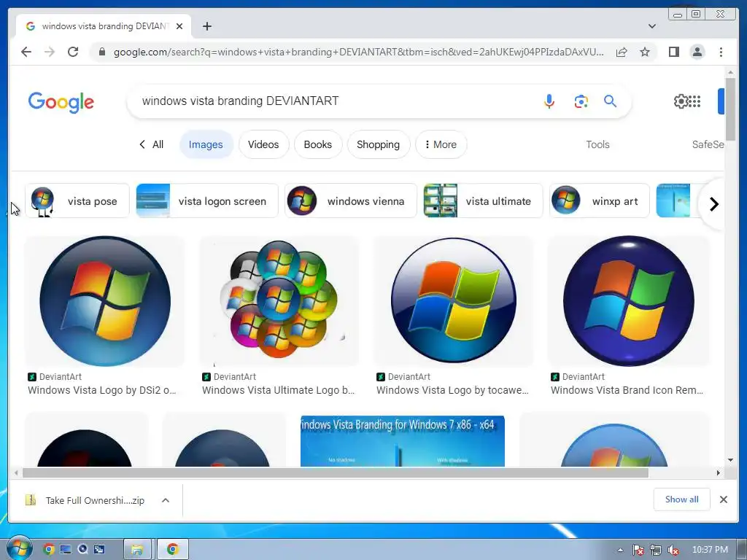Reload the current page

(x=73, y=52)
